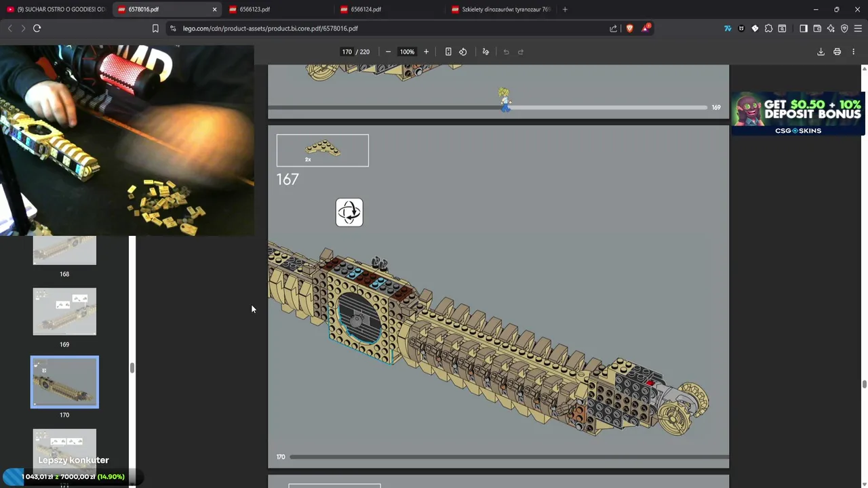
Task: Open the Brave Wallet icon
Action: click(x=817, y=28)
